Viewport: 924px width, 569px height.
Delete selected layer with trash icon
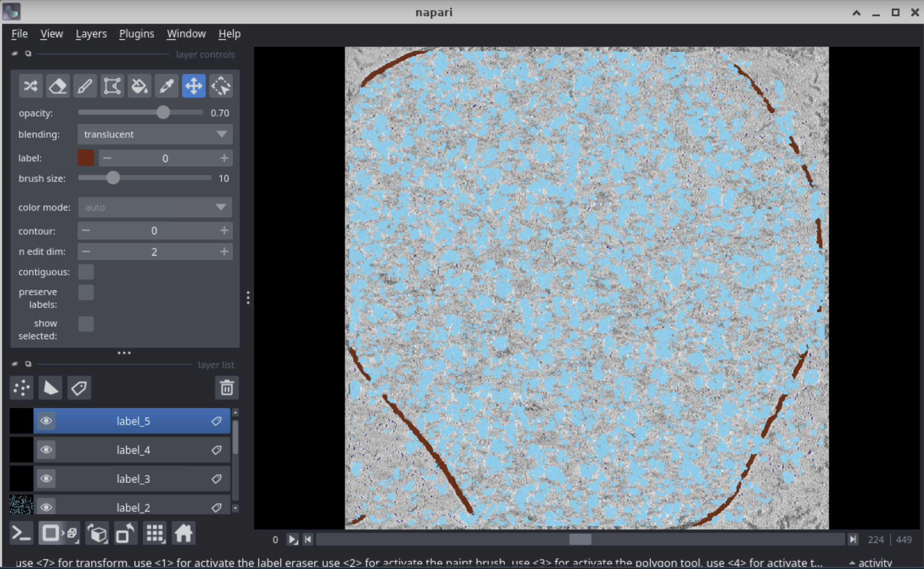click(226, 387)
